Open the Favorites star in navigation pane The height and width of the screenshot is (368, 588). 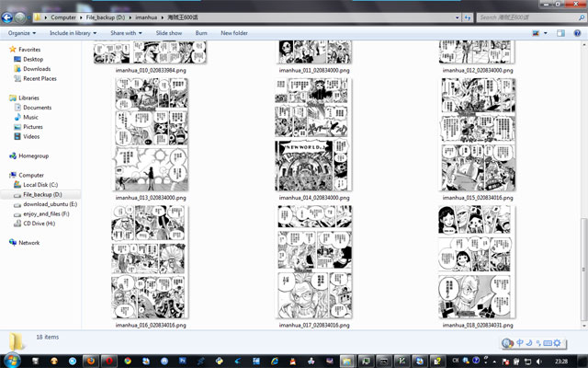[x=13, y=49]
